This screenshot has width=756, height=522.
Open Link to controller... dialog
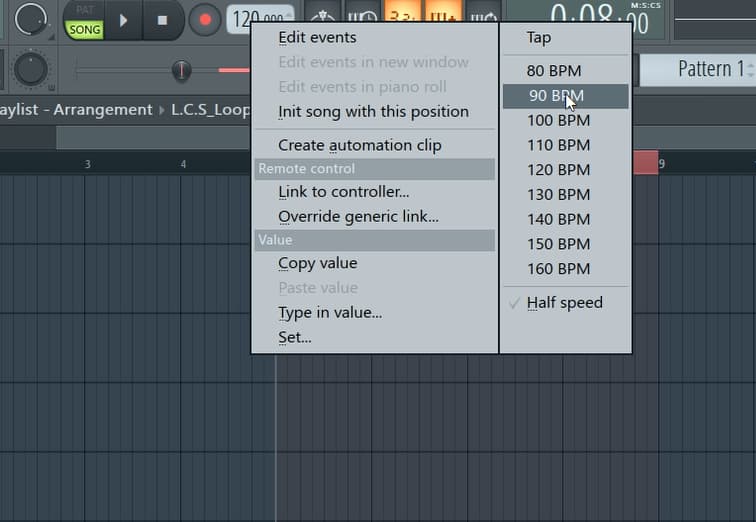(343, 192)
